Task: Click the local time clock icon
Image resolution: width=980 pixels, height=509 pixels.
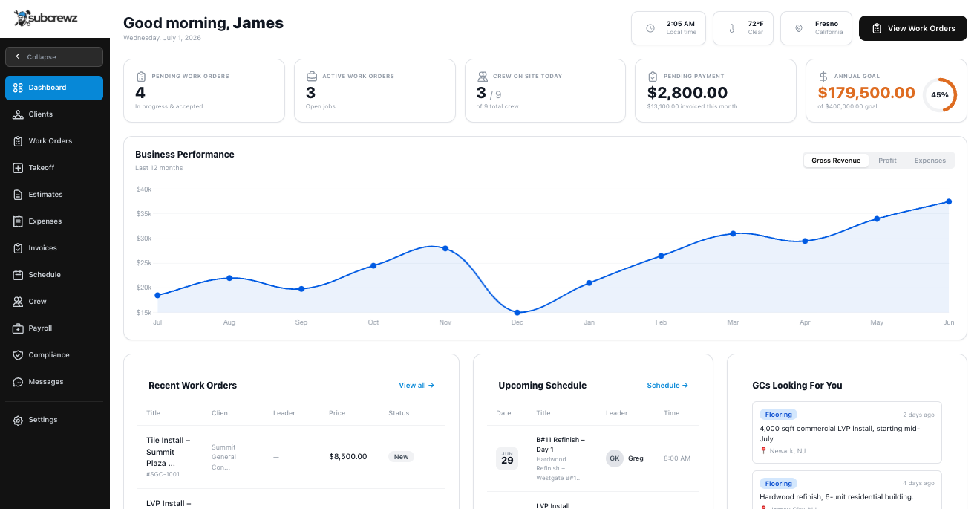Action: click(650, 28)
